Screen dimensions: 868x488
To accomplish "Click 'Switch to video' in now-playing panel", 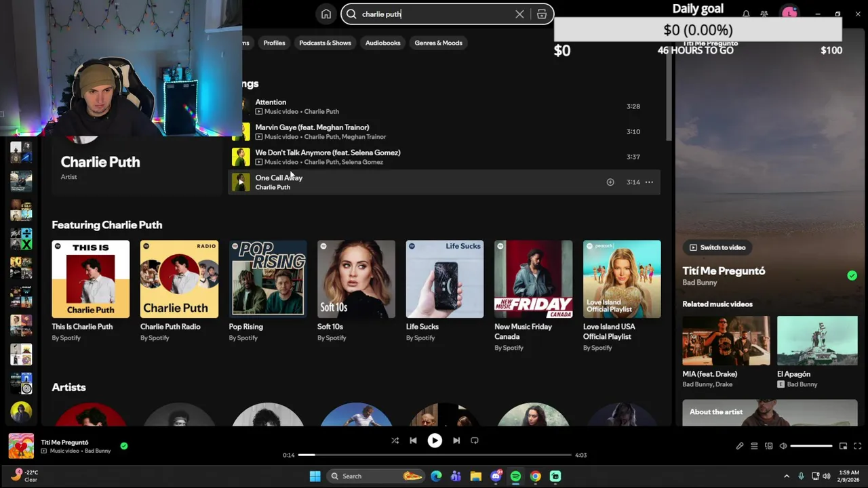I will pos(717,247).
